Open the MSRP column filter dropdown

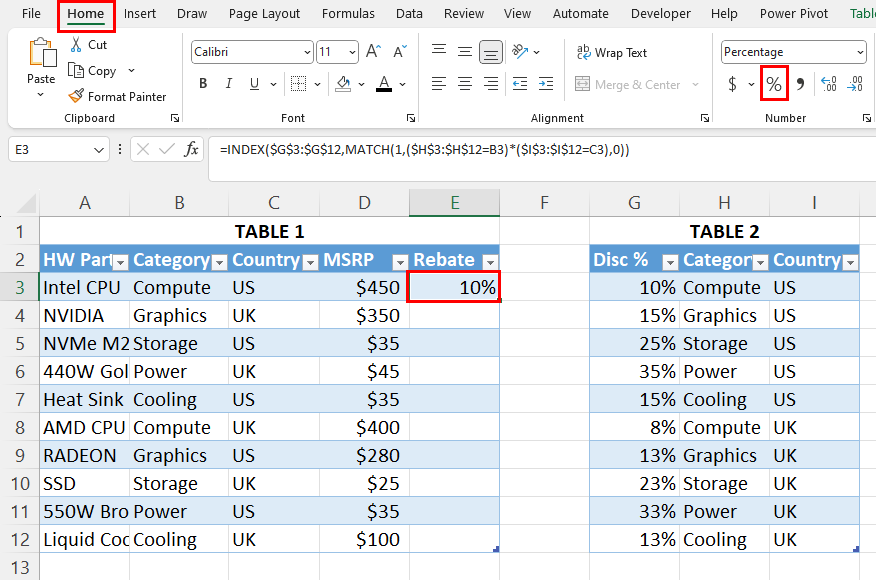(400, 262)
